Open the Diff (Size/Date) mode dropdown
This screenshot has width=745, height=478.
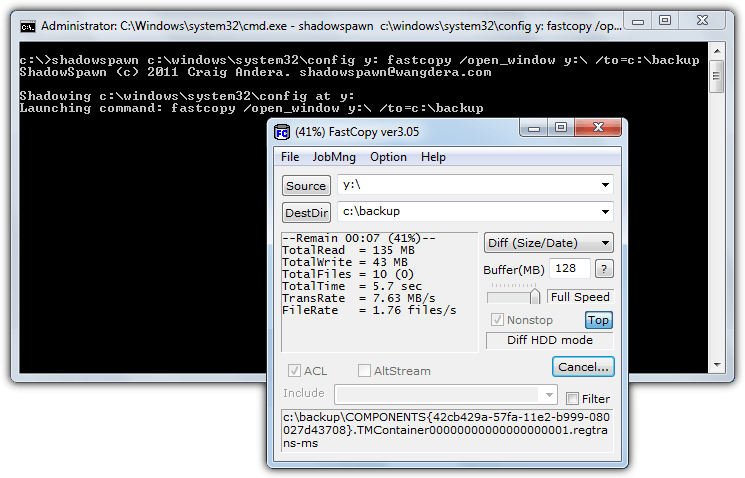tap(548, 243)
